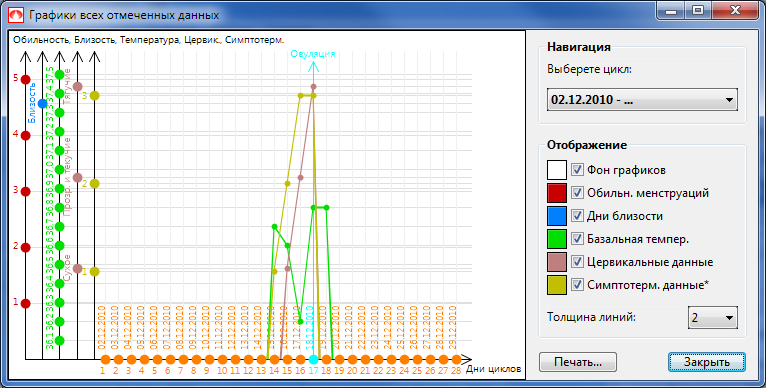The height and width of the screenshot is (388, 766).
Task: Click the Овуляция label above the chart
Action: (x=313, y=54)
